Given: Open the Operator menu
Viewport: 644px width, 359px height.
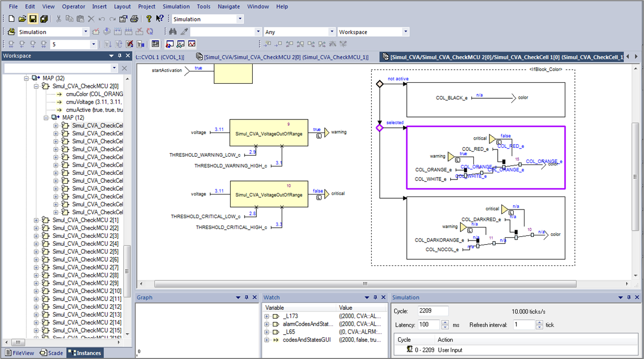Looking at the screenshot, I should pyautogui.click(x=73, y=6).
